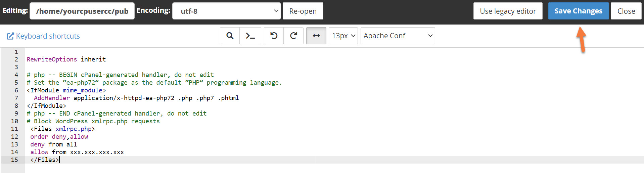
Task: Click into the file path input field
Action: pyautogui.click(x=82, y=11)
